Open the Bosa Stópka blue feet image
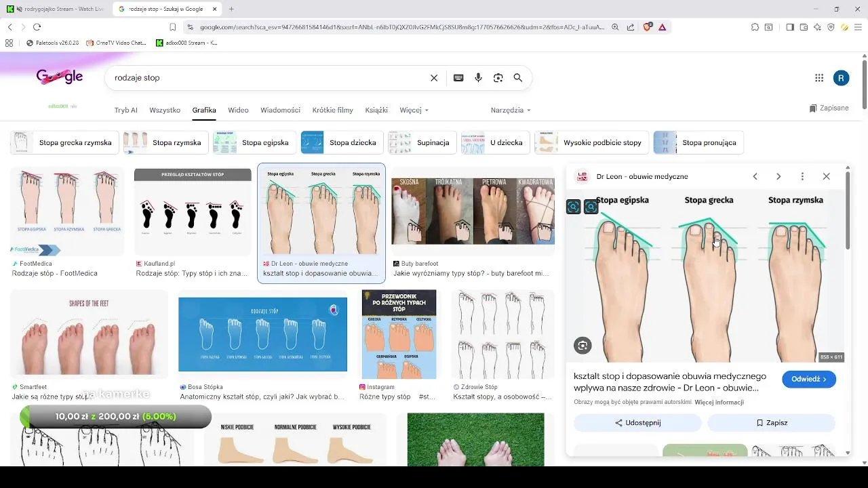Viewport: 868px width, 488px height. (x=262, y=334)
